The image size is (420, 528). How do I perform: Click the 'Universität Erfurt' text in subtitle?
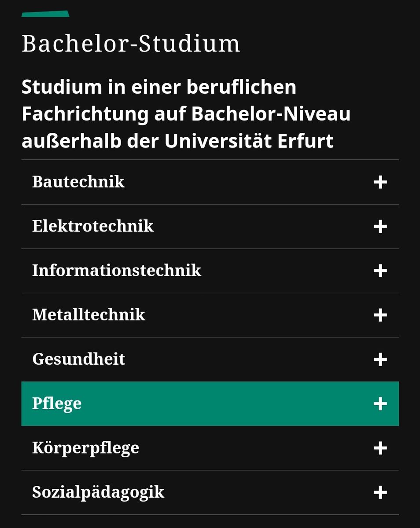(249, 141)
